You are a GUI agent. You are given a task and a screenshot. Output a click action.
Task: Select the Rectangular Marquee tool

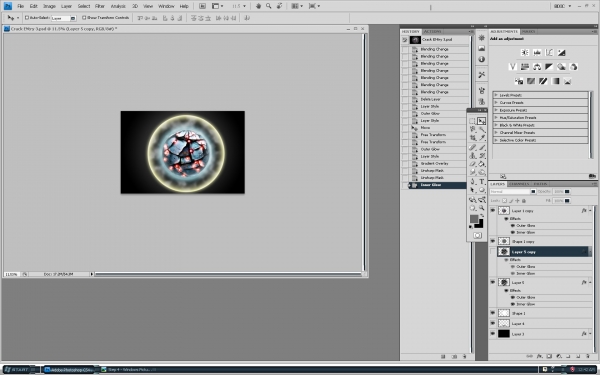tap(473, 121)
